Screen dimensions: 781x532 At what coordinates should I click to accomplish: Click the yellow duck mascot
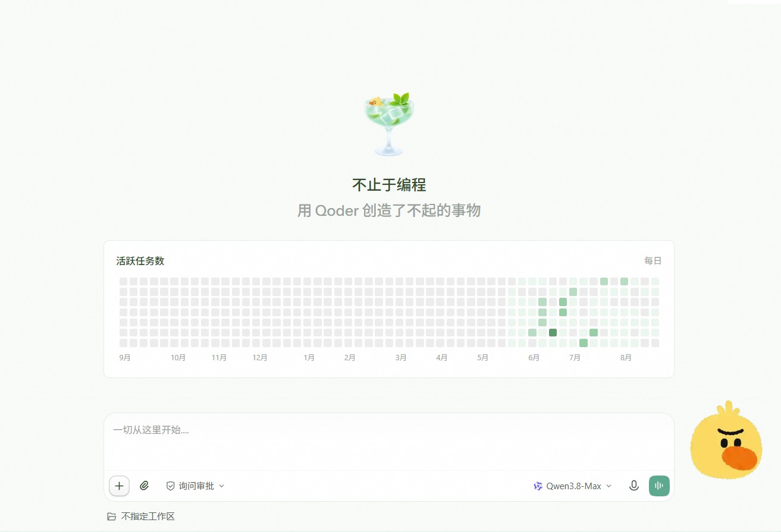(x=726, y=440)
